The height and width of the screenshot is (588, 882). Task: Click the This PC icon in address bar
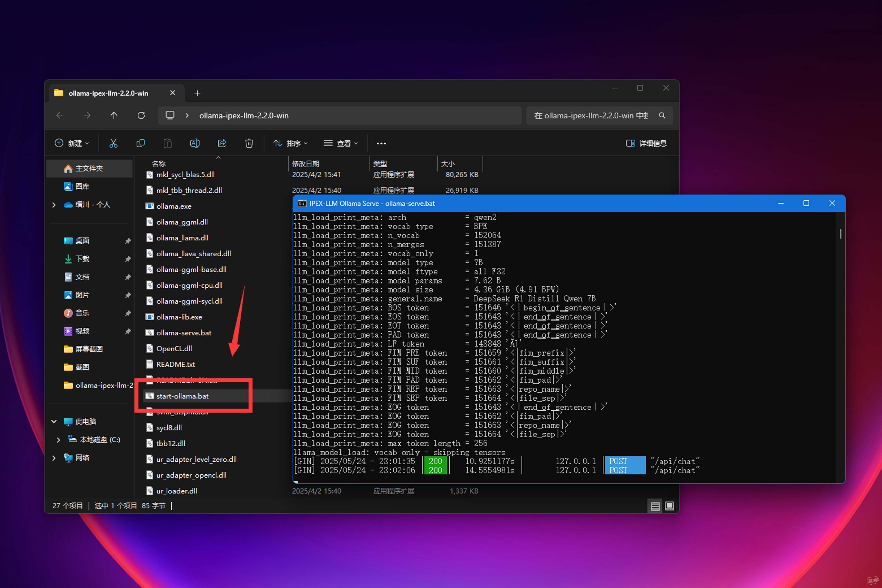170,115
